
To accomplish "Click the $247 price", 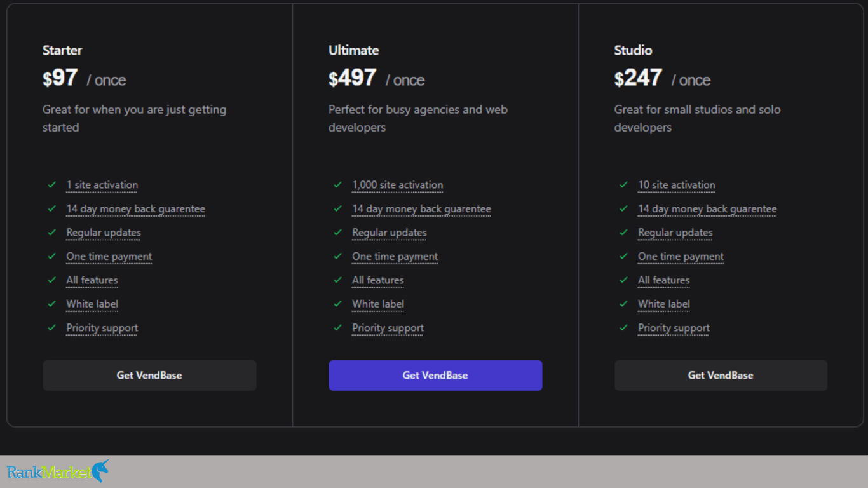I will (639, 78).
